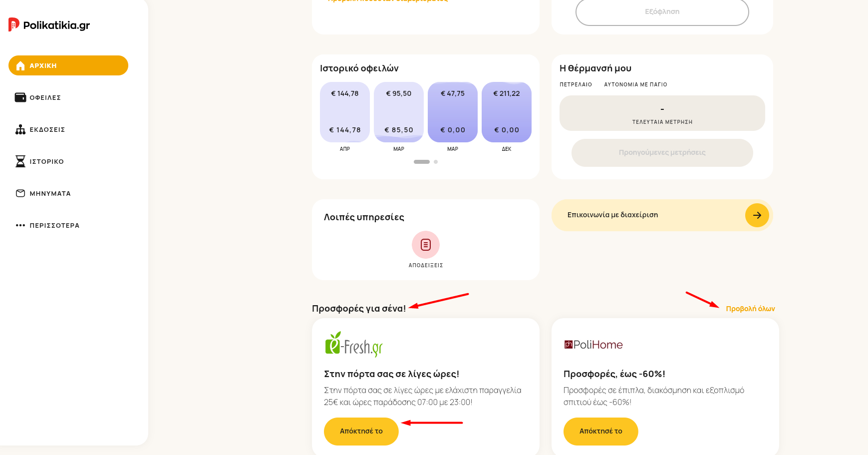Click the e-Fresh.gr offer logo

[x=354, y=344]
